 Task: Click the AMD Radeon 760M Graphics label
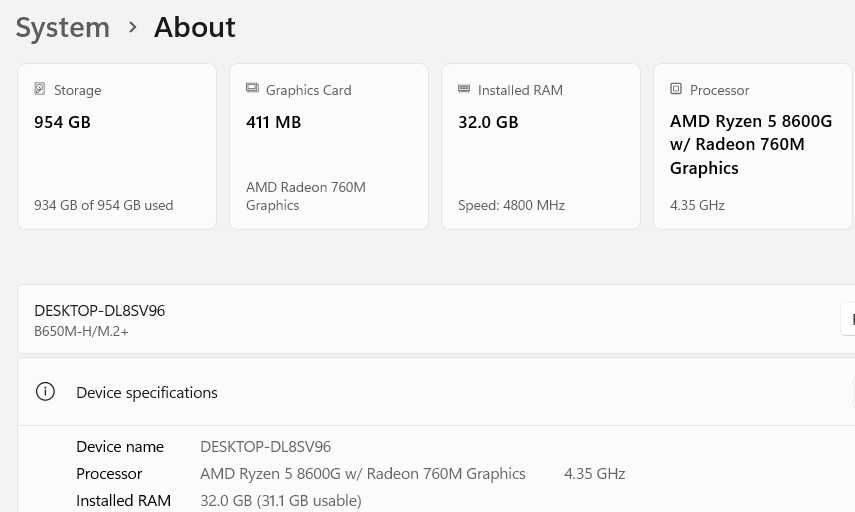click(x=305, y=196)
